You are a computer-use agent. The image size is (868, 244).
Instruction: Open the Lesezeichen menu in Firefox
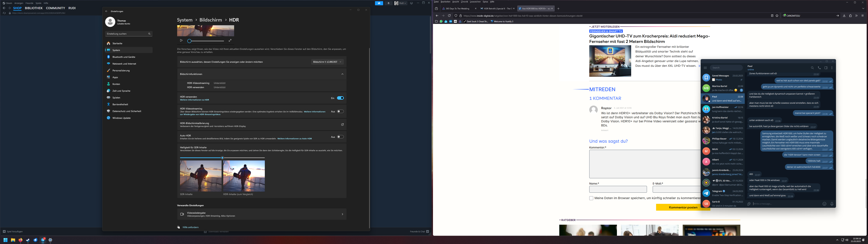click(x=475, y=2)
